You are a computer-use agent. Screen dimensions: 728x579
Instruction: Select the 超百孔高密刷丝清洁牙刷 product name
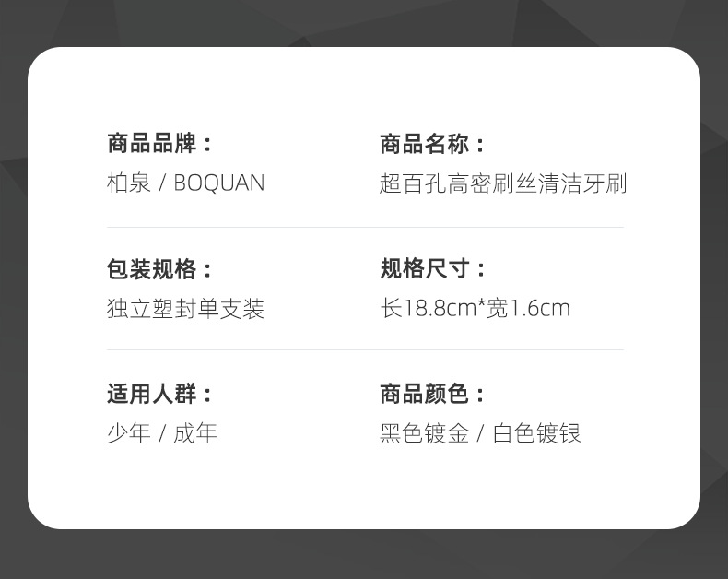502,183
